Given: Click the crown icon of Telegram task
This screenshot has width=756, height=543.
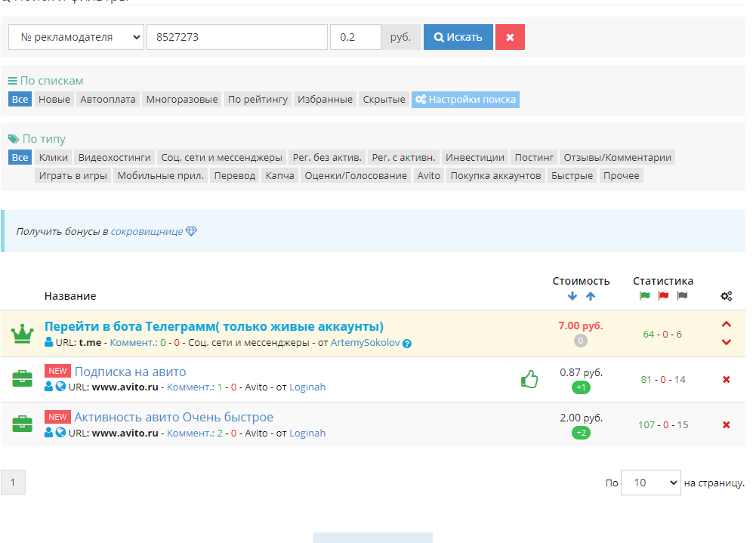Looking at the screenshot, I should tap(22, 333).
